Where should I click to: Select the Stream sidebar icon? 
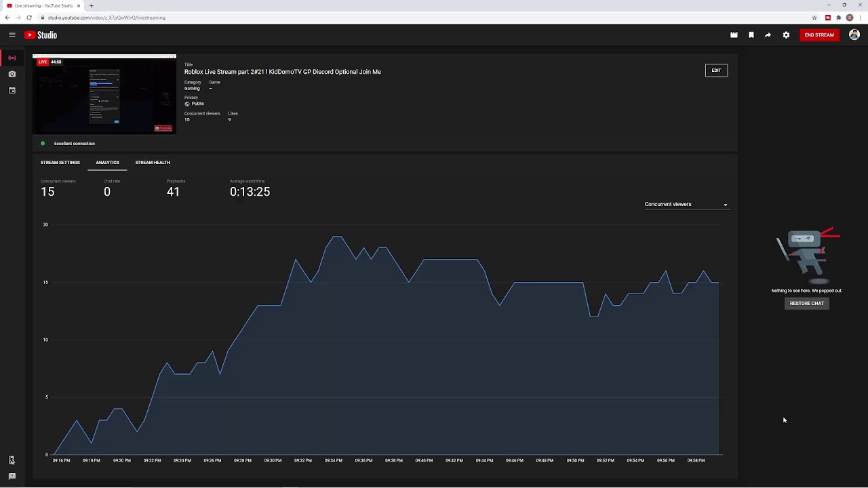pyautogui.click(x=12, y=58)
